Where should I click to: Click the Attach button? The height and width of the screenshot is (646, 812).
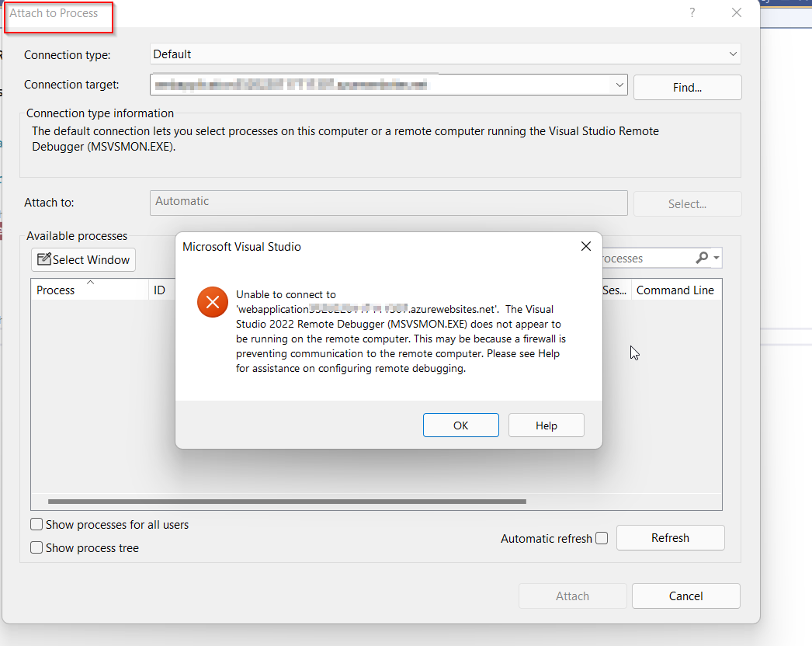tap(572, 596)
